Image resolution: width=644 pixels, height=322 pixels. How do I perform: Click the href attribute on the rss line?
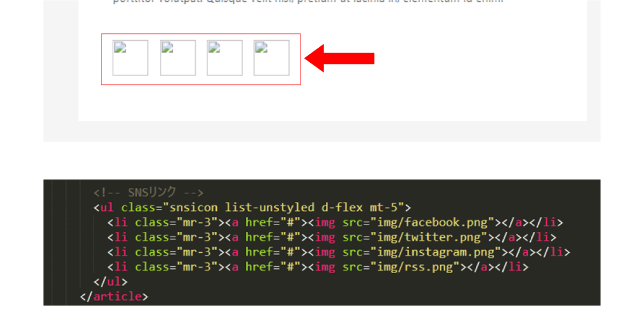point(259,267)
